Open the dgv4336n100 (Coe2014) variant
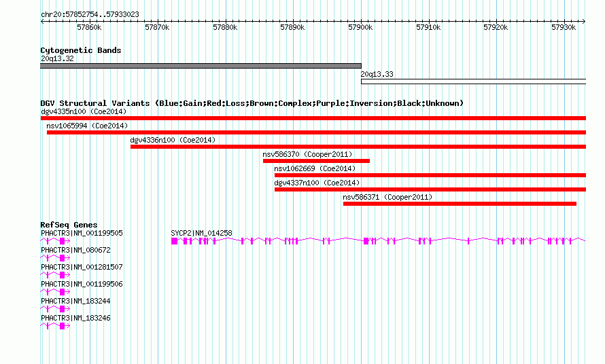 tap(173, 140)
